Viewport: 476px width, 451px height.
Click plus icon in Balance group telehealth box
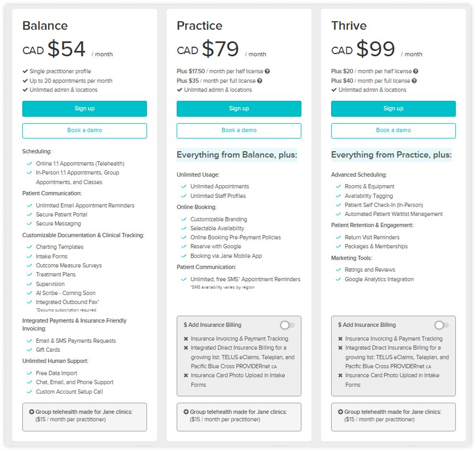(x=31, y=412)
